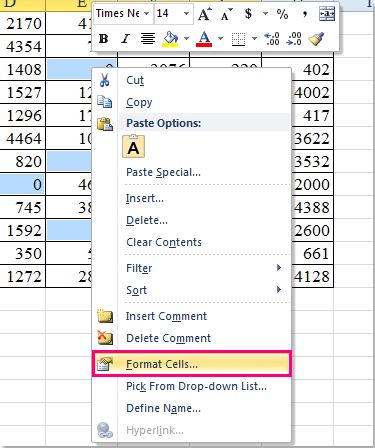The width and height of the screenshot is (375, 448).
Task: Toggle italic formatting in mini toolbar
Action: tap(125, 39)
